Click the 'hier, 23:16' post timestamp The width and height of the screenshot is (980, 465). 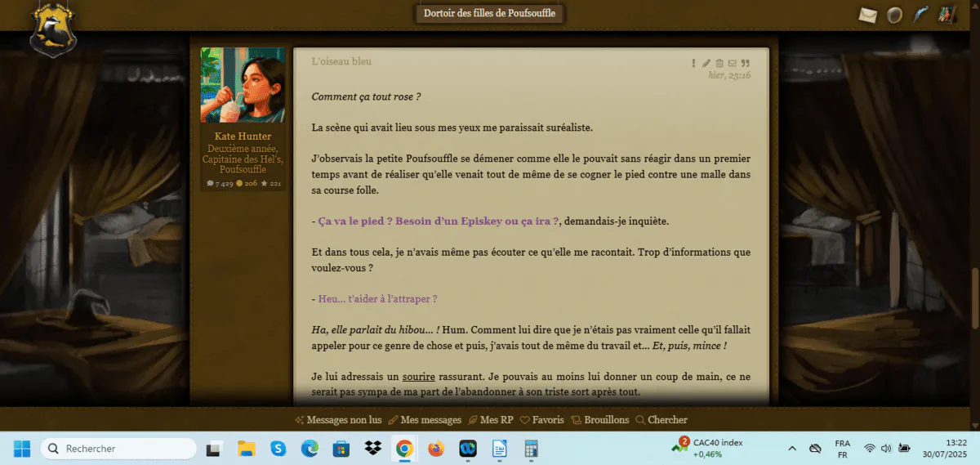click(x=729, y=75)
